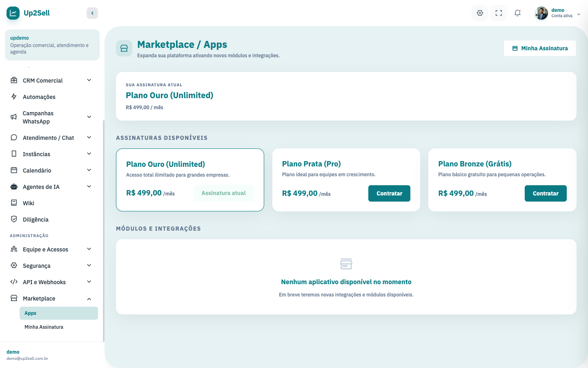This screenshot has height=368, width=588.
Task: Open Minha Assinatura in the sidebar
Action: tap(59, 327)
